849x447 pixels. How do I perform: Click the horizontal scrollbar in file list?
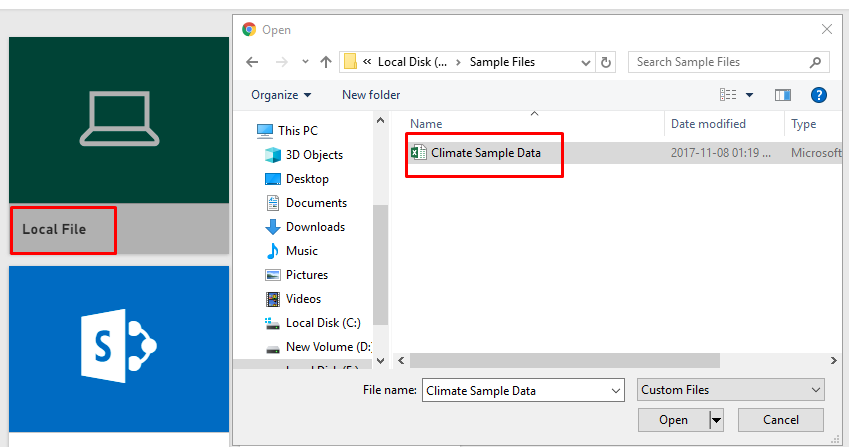(x=565, y=360)
